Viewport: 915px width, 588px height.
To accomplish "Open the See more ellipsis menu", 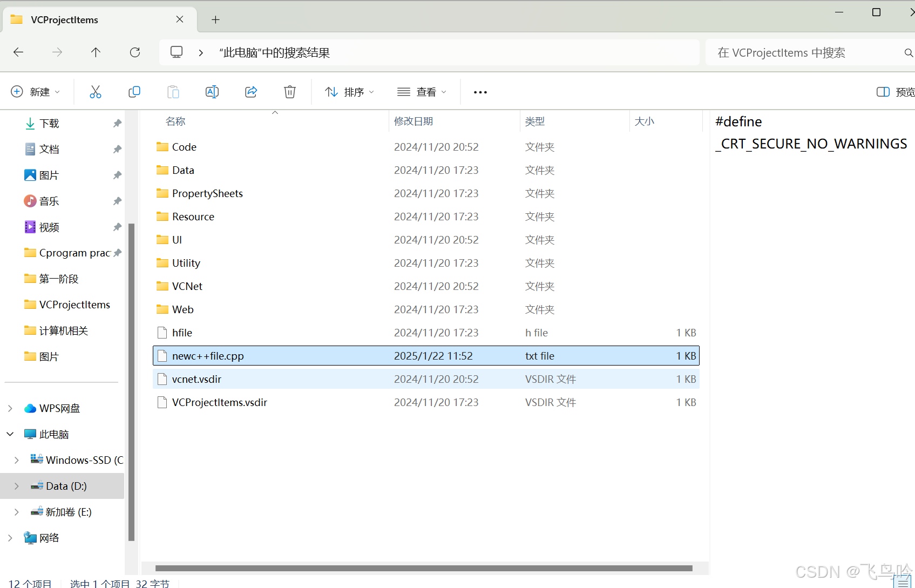I will point(480,92).
